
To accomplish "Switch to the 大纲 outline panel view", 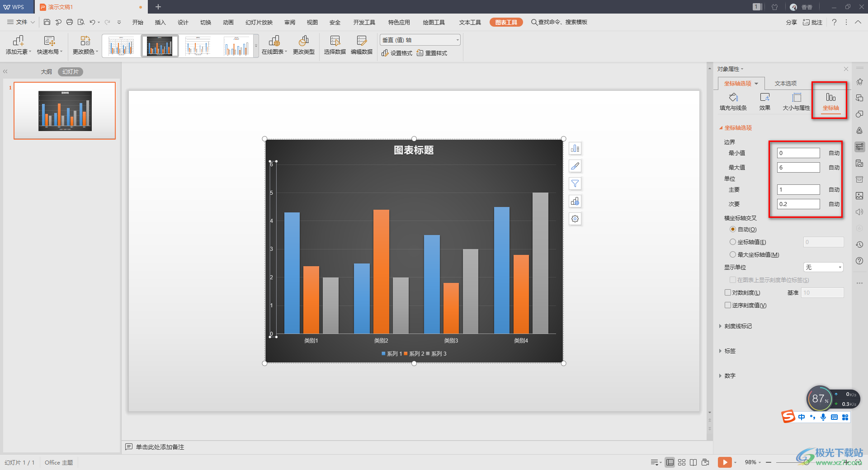I will tap(47, 72).
